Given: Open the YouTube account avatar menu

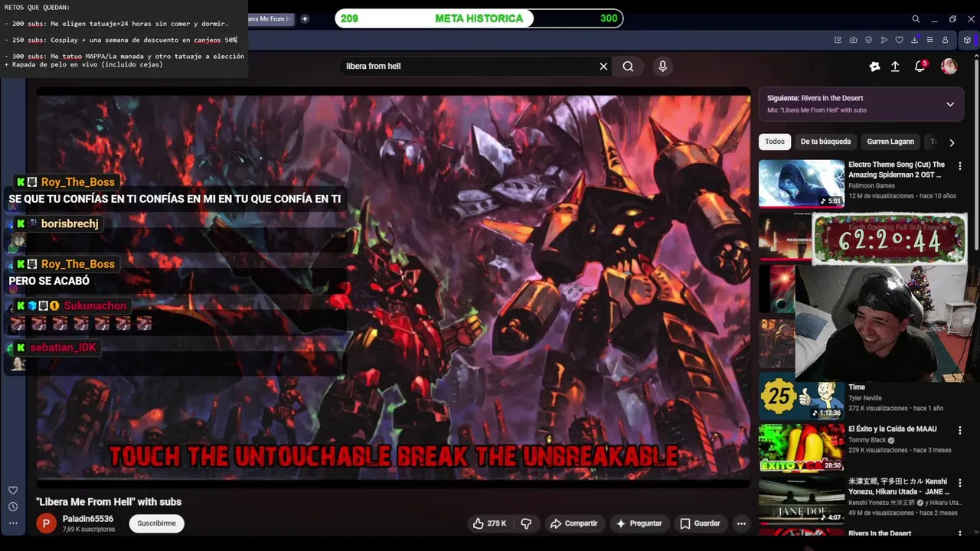Looking at the screenshot, I should (x=949, y=67).
